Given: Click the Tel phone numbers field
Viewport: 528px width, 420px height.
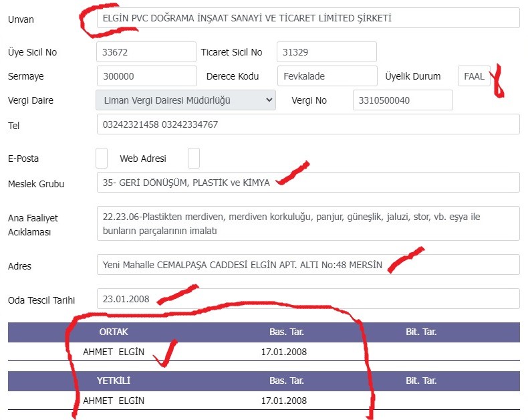Looking at the screenshot, I should [308, 124].
